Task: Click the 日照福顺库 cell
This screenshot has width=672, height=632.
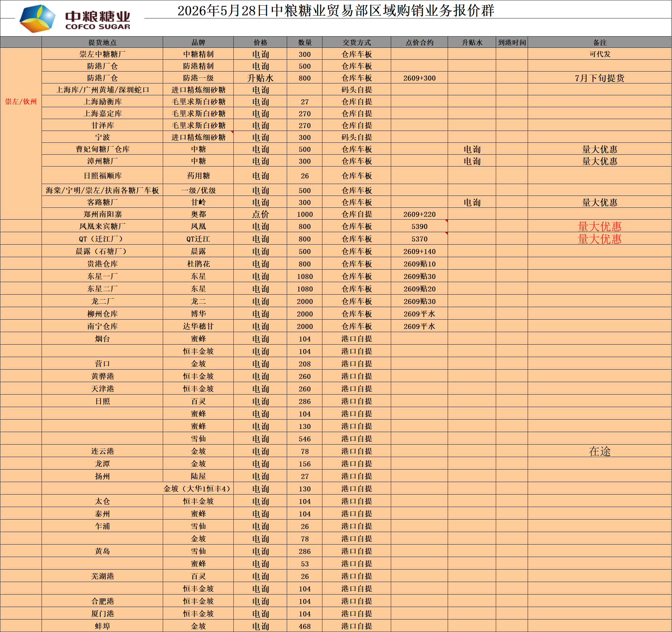Action: click(102, 175)
